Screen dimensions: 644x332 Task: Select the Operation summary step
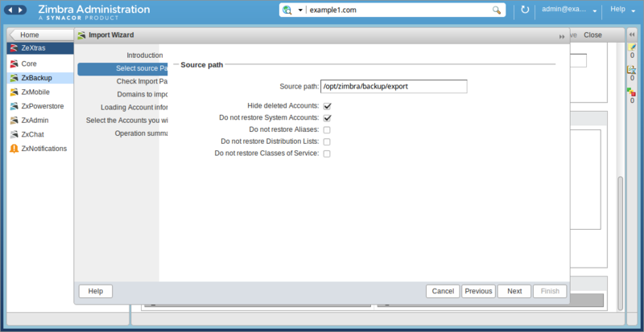(141, 133)
